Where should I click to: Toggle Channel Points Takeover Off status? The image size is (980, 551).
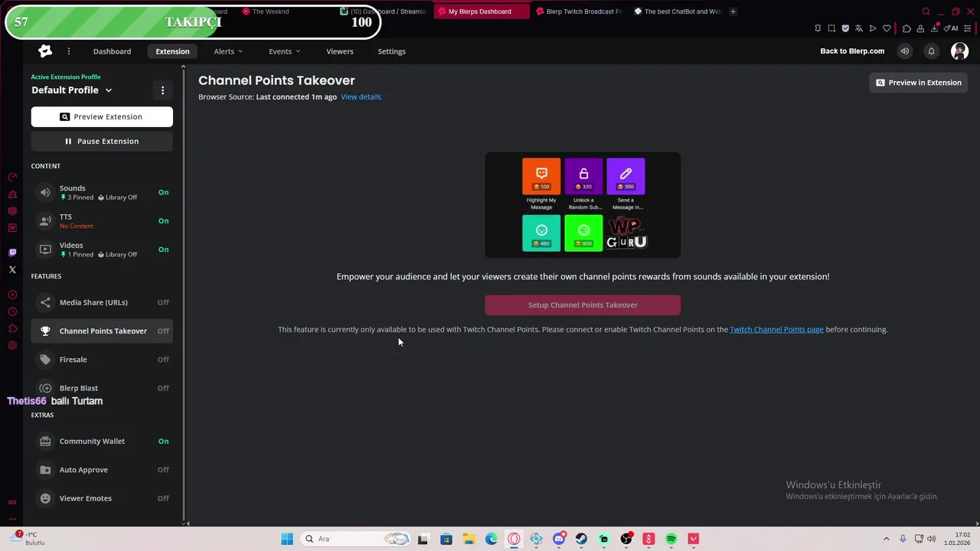163,331
